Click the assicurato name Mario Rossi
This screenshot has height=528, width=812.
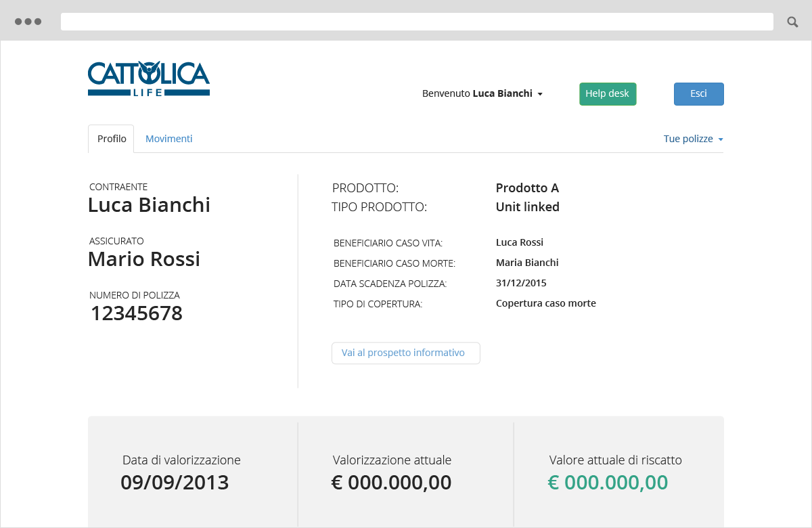coord(144,259)
